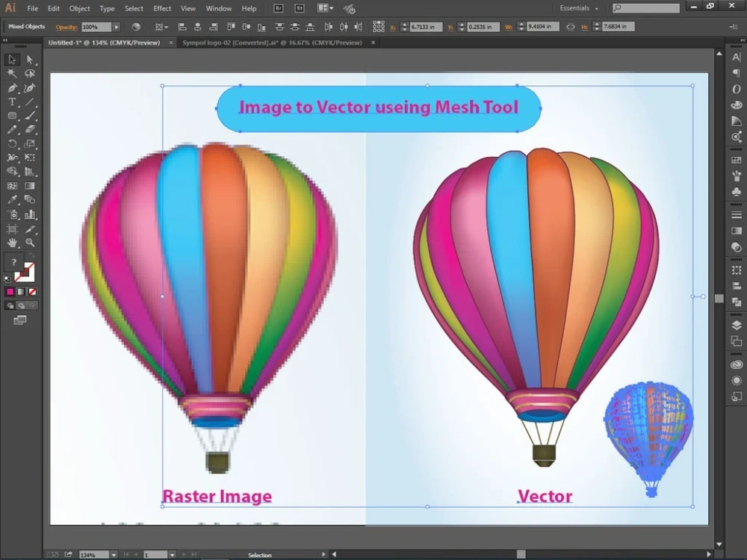
Task: Select the Lasso tool
Action: (30, 74)
